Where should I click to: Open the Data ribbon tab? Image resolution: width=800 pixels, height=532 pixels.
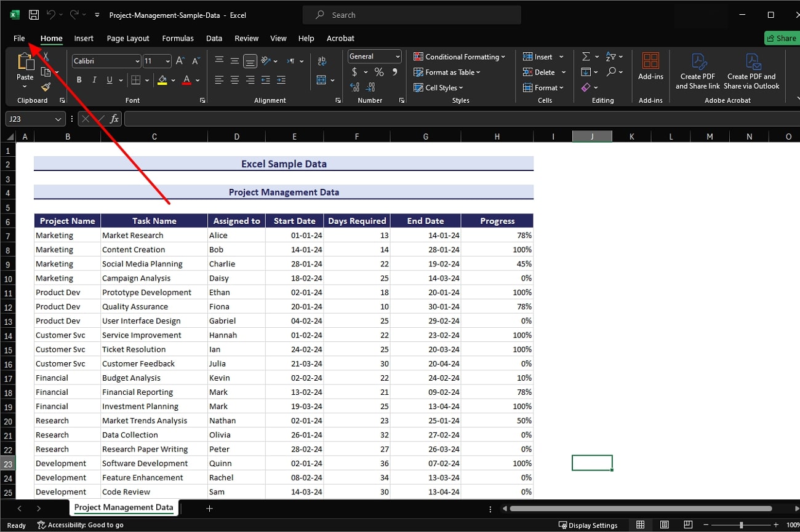tap(214, 38)
